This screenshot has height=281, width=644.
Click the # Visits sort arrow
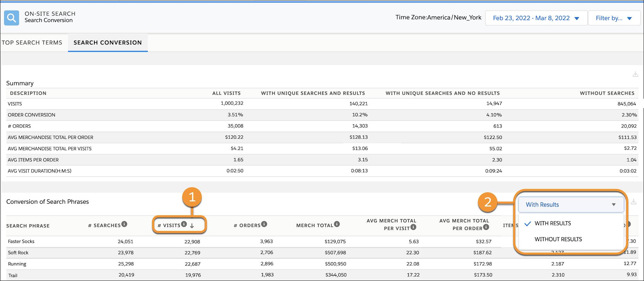192,226
